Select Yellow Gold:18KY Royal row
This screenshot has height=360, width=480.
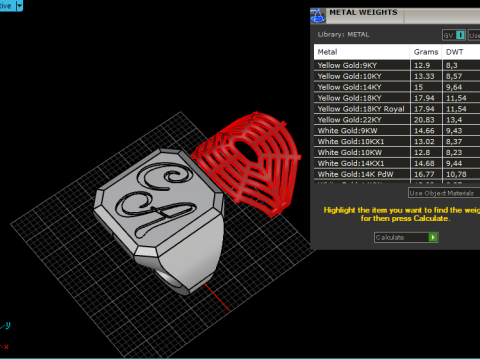397,109
